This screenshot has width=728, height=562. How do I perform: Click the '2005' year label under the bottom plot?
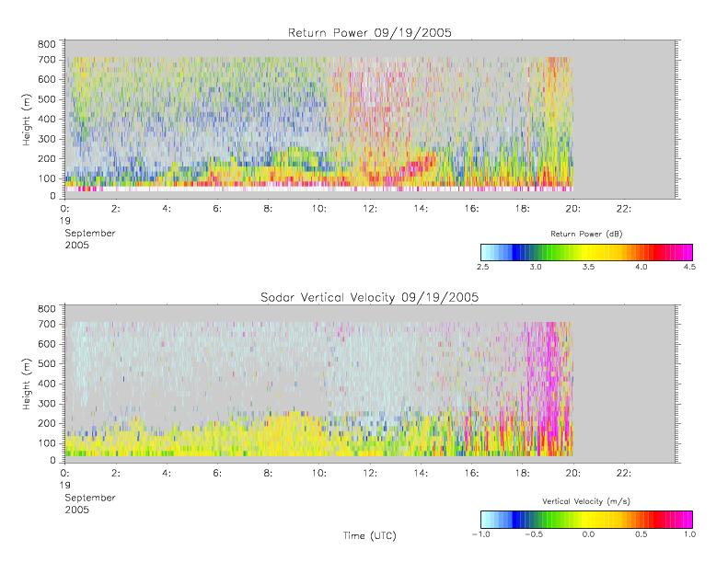coord(76,510)
